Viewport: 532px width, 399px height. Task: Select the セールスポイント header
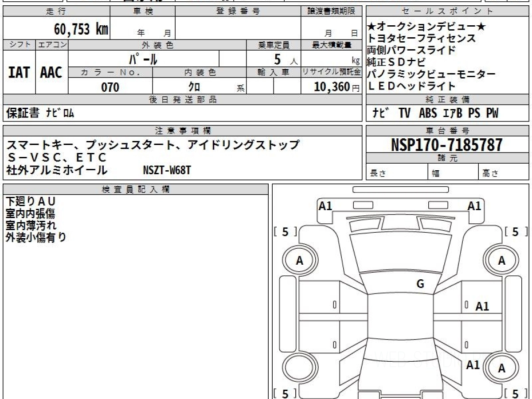tap(447, 12)
